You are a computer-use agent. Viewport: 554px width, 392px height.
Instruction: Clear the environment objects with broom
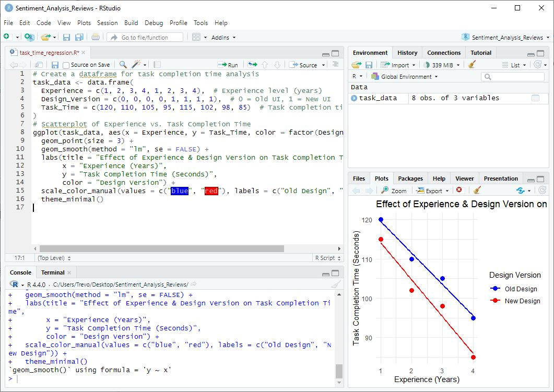tap(472, 65)
